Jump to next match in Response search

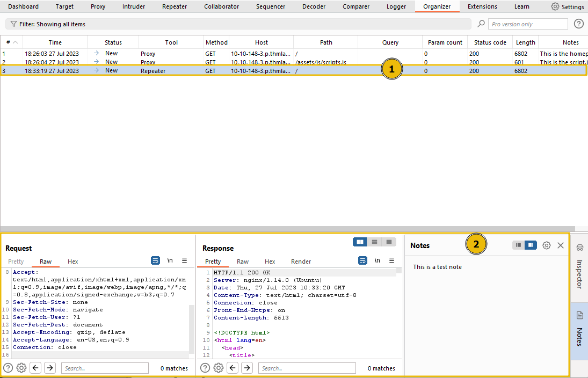tap(246, 368)
